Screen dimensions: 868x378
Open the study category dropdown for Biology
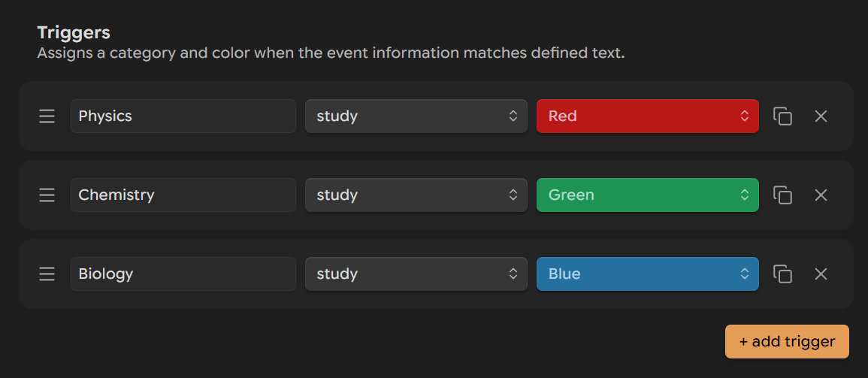click(x=416, y=274)
